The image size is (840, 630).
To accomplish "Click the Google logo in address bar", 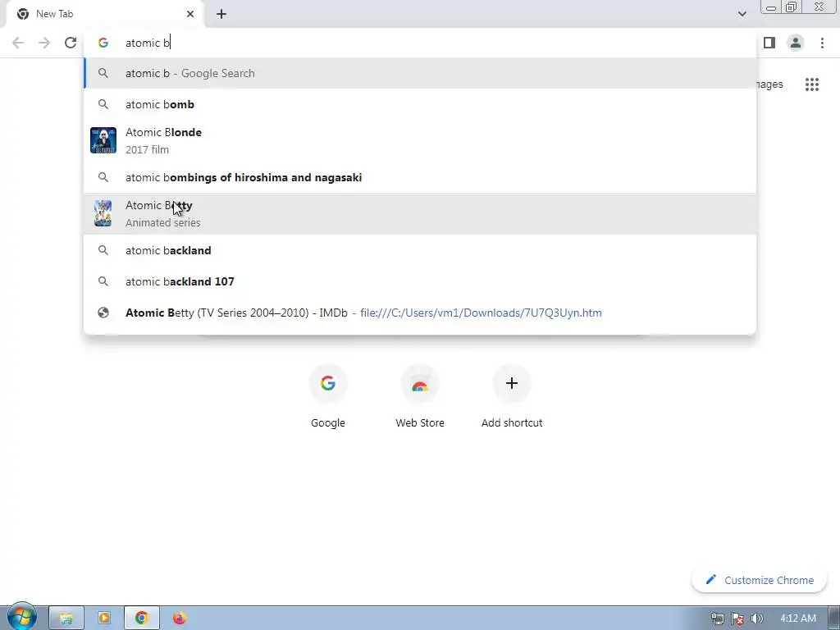I will pos(103,43).
